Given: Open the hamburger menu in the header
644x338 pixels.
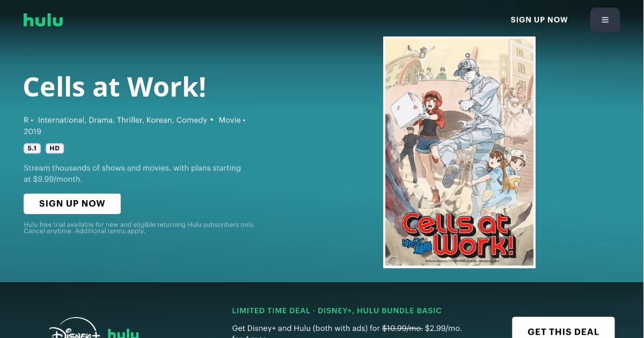Looking at the screenshot, I should pyautogui.click(x=605, y=20).
